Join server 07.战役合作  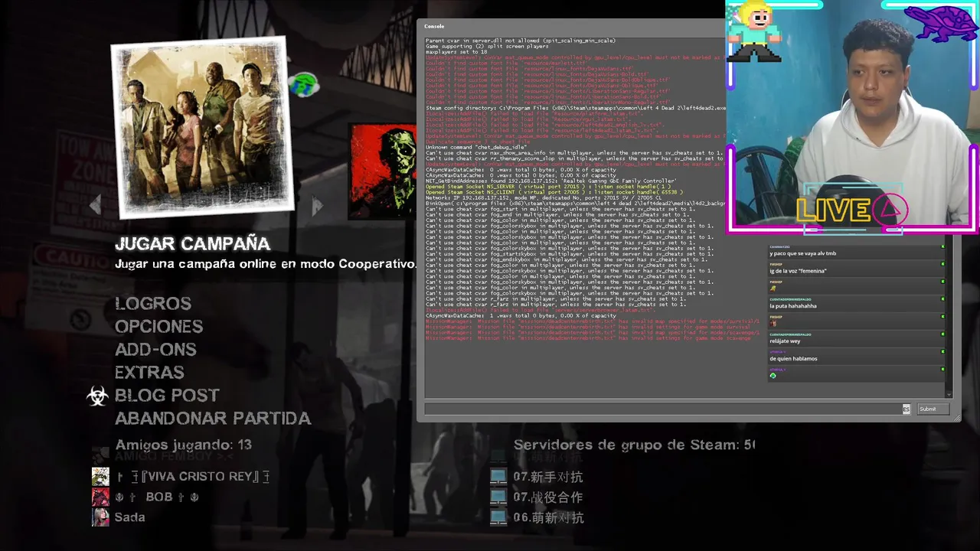548,497
